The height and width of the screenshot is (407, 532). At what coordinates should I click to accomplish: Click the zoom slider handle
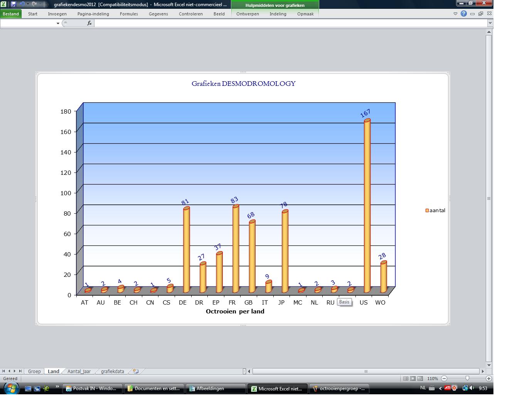467,379
